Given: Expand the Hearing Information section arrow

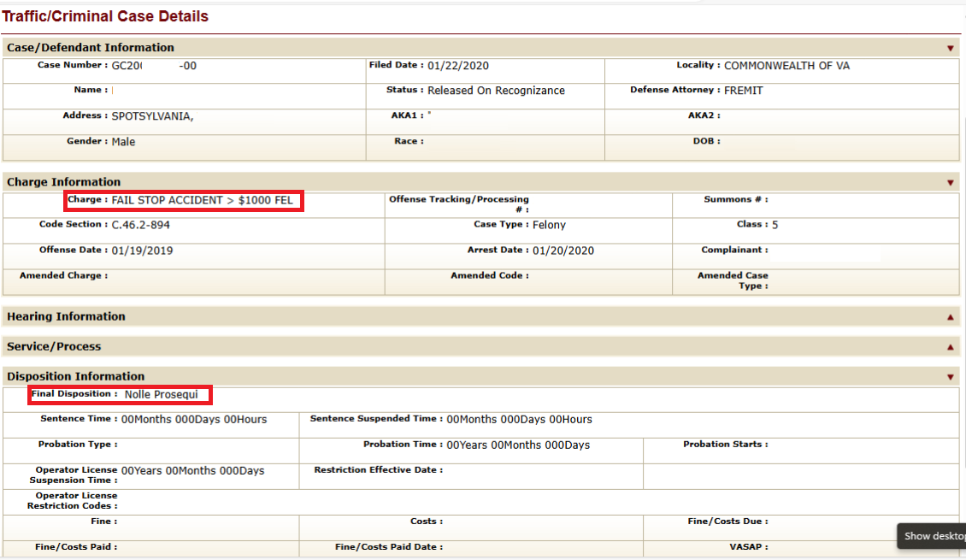Looking at the screenshot, I should 950,316.
